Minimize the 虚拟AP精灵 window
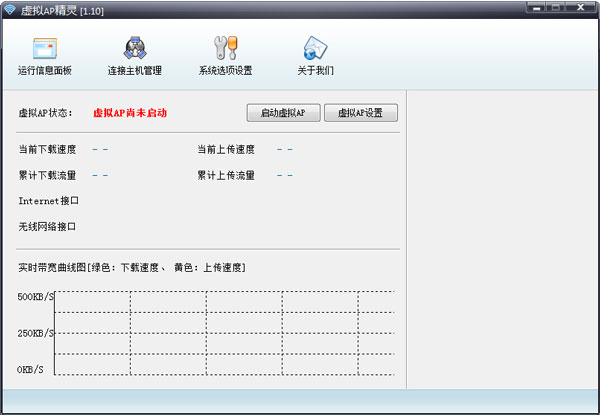 (x=536, y=7)
